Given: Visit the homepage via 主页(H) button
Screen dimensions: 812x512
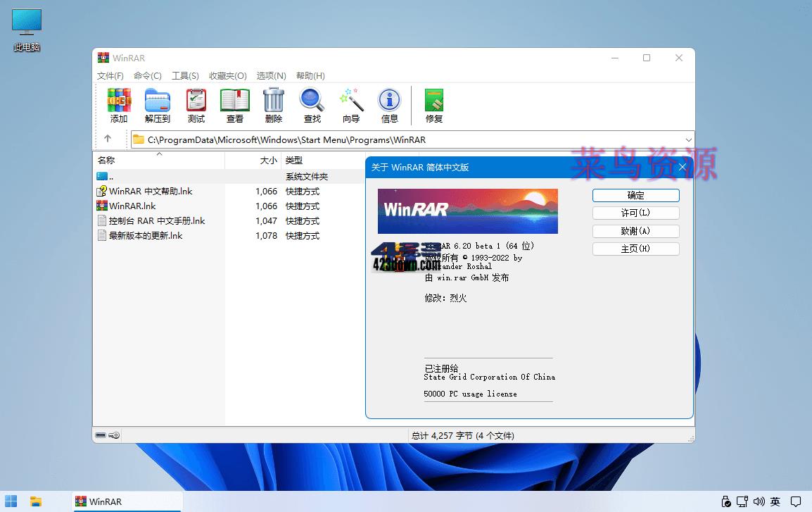Looking at the screenshot, I should [635, 248].
